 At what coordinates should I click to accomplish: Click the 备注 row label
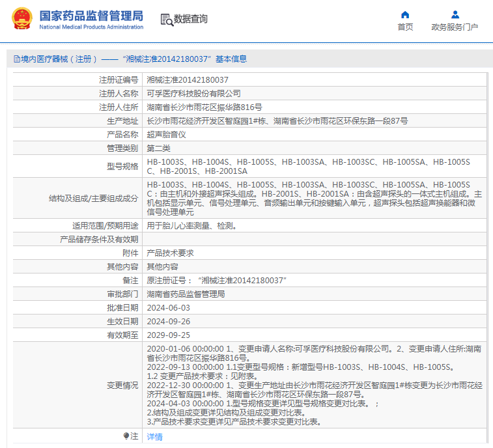pyautogui.click(x=130, y=281)
